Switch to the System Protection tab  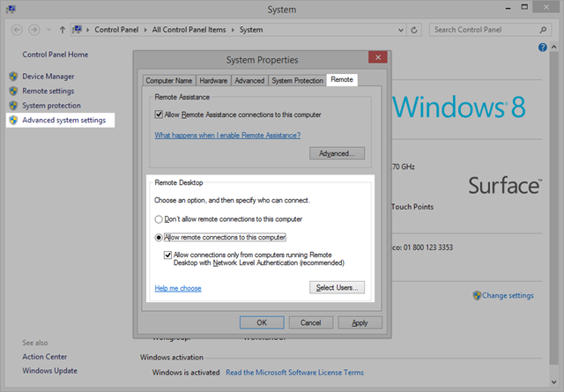click(298, 80)
